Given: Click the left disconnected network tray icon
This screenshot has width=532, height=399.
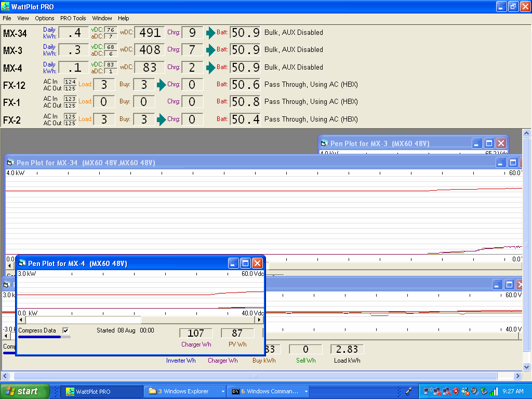Looking at the screenshot, I should [437, 392].
